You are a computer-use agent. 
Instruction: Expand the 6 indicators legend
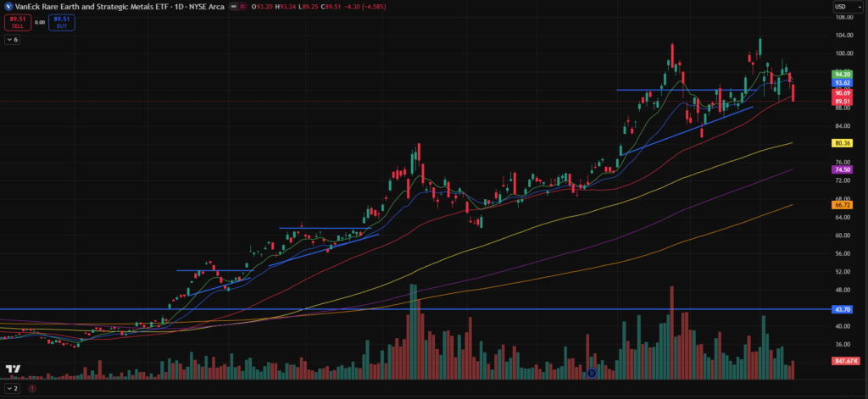(x=13, y=40)
